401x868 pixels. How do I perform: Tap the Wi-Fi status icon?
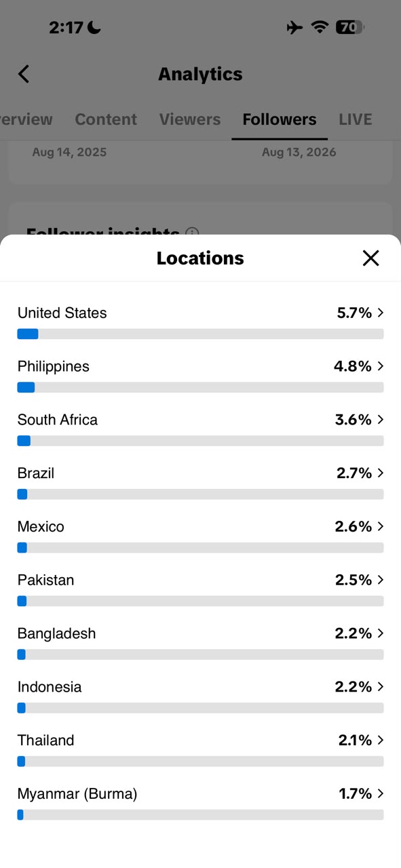(x=320, y=27)
